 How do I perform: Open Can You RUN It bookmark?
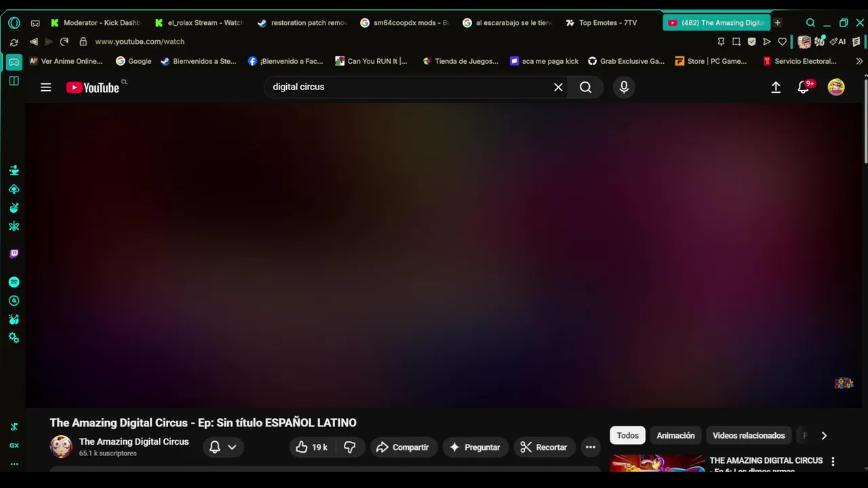[371, 61]
